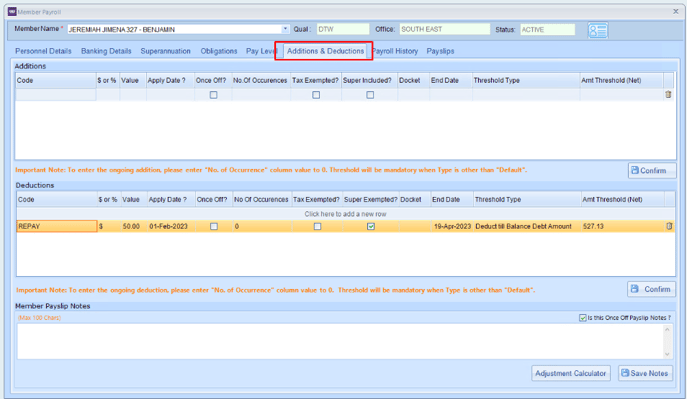Click the Member Payroll window app icon
Image resolution: width=687 pixels, height=399 pixels.
click(x=12, y=11)
